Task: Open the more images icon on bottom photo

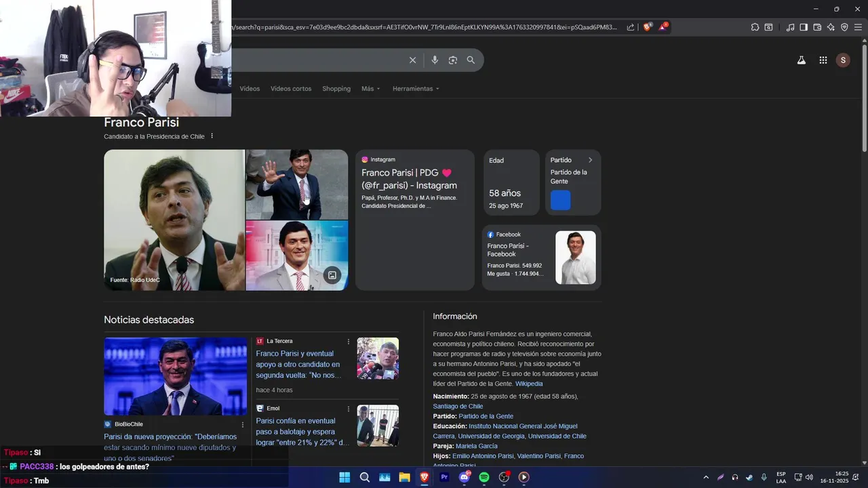Action: point(332,275)
